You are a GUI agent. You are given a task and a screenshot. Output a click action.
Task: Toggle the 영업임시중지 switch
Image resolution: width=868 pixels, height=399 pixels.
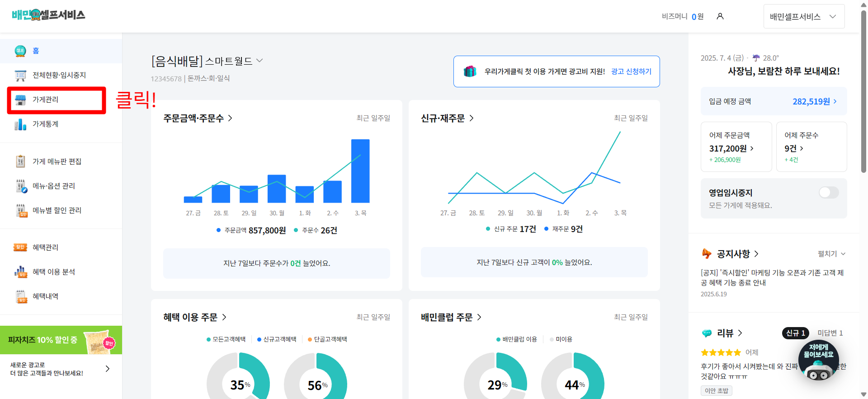[x=829, y=193]
